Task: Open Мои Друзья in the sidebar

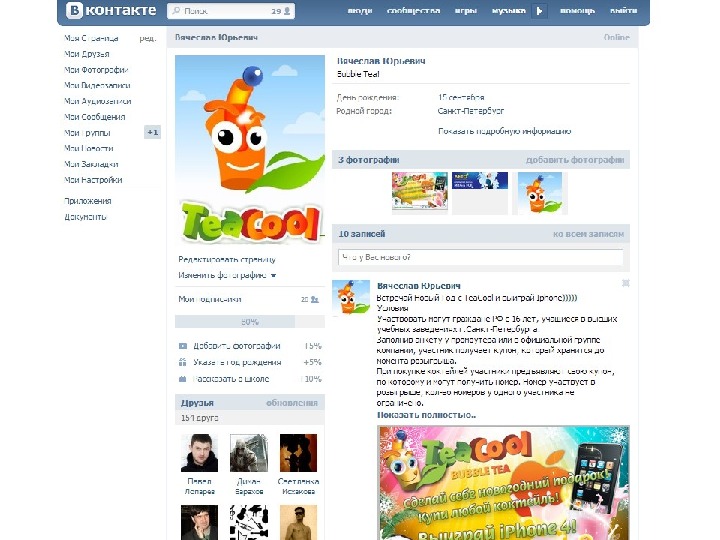Action: 87,54
